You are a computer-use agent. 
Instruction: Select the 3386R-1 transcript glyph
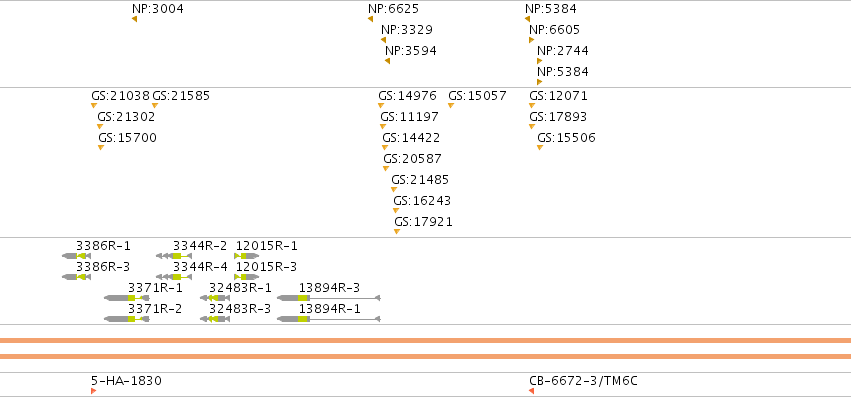77,256
